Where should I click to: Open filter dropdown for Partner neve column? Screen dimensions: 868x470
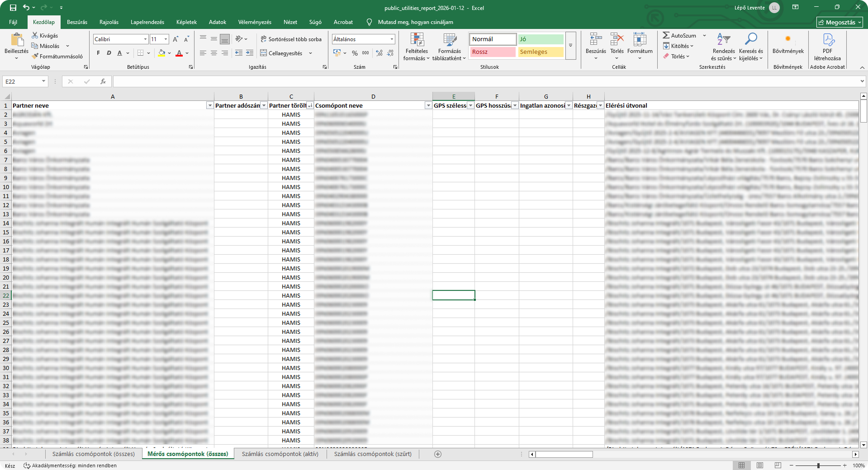(x=209, y=105)
